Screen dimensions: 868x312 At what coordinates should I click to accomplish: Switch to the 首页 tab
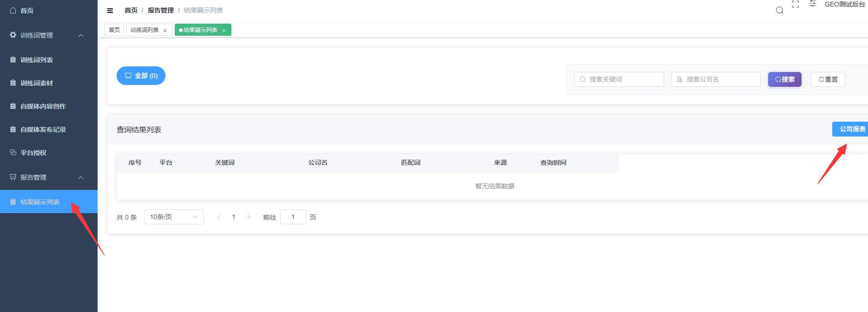point(114,30)
